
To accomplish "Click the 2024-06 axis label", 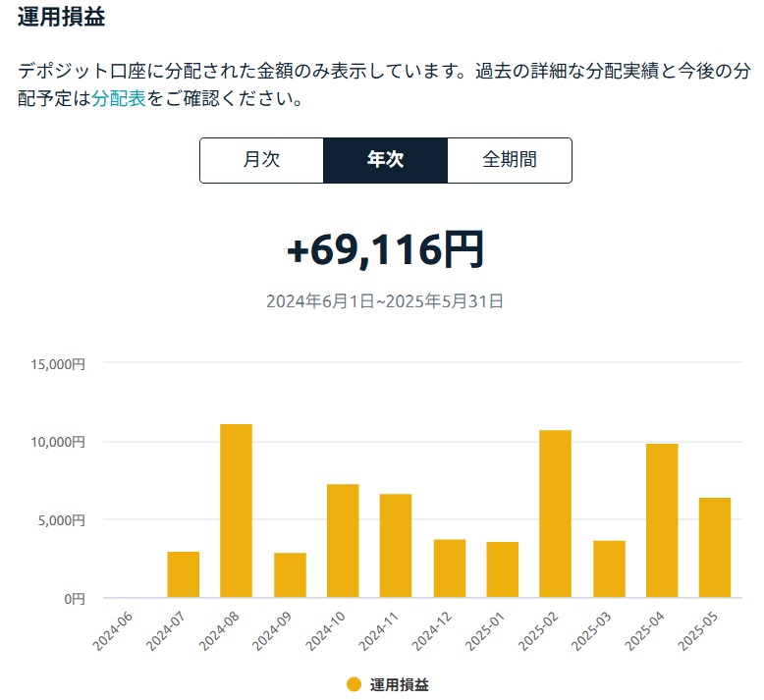I will coord(113,631).
